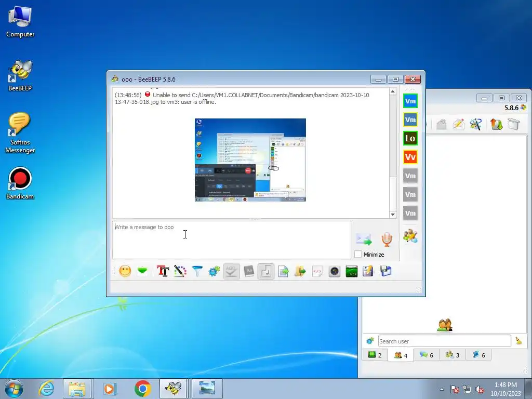Open the shared screenshot thumbnail in chat
Screen dimensions: 532x399
coord(250,160)
